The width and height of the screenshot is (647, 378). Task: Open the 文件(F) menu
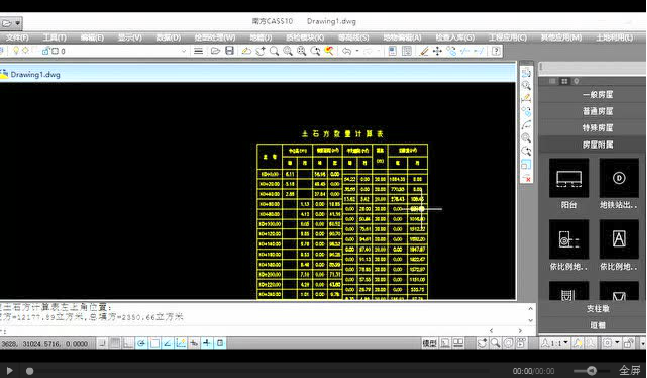[17, 38]
